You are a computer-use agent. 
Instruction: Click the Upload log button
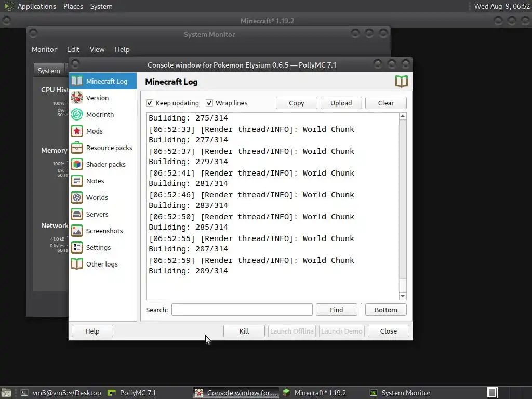pyautogui.click(x=341, y=103)
